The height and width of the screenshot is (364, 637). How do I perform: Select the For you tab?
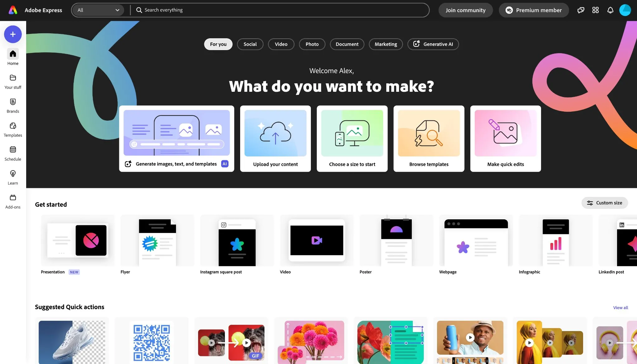tap(218, 44)
